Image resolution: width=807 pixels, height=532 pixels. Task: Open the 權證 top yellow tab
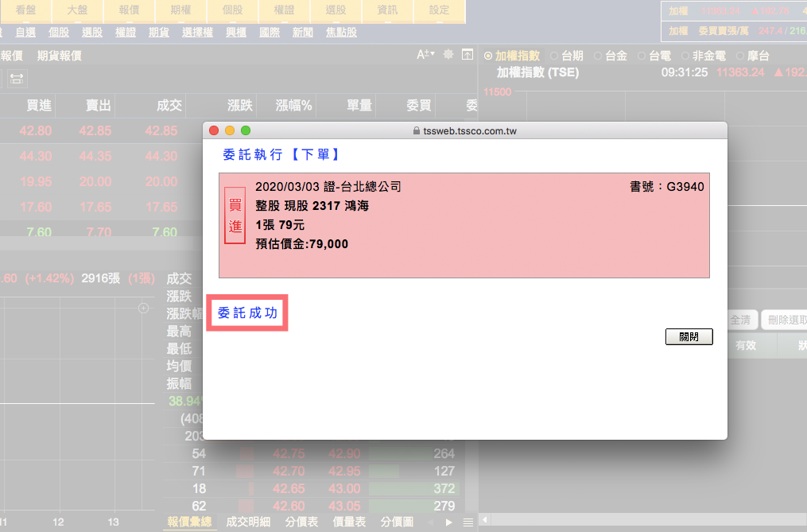point(284,11)
